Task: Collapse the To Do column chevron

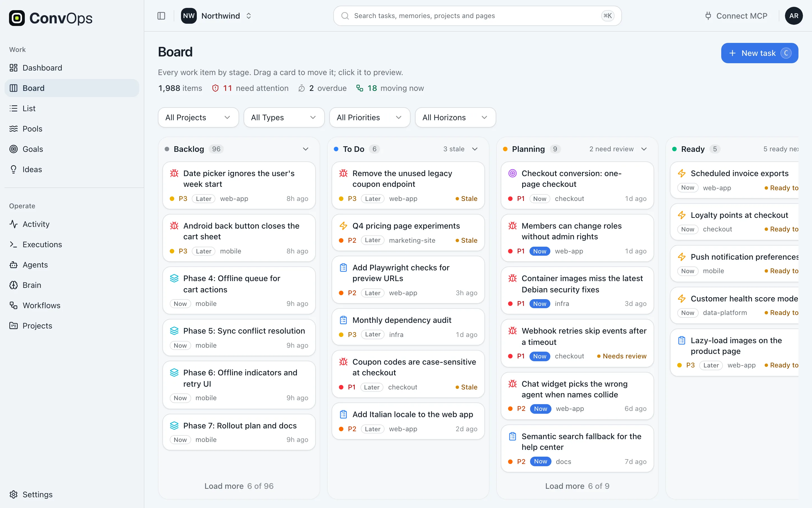Action: [x=475, y=149]
